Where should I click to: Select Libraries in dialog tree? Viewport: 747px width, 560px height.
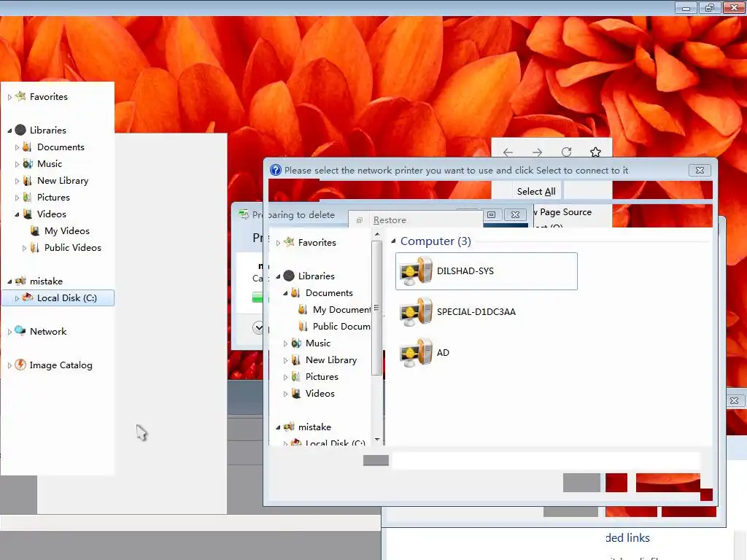[317, 276]
